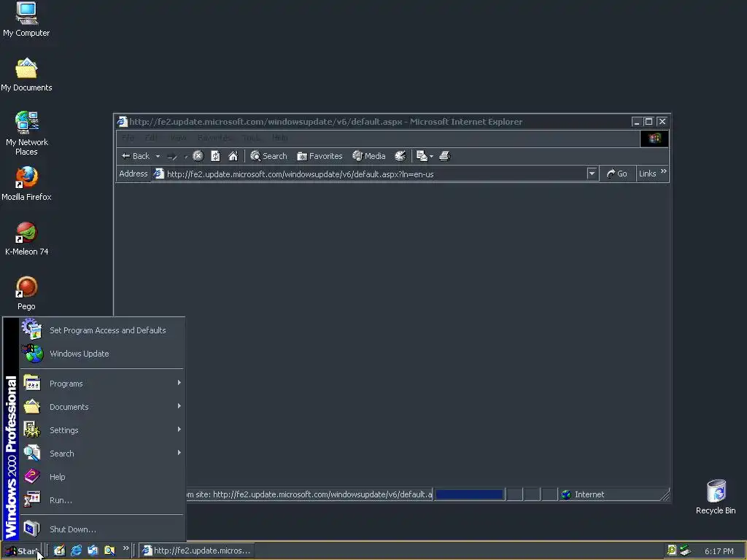
Task: Select the My Network Places desktop icon
Action: click(x=26, y=133)
